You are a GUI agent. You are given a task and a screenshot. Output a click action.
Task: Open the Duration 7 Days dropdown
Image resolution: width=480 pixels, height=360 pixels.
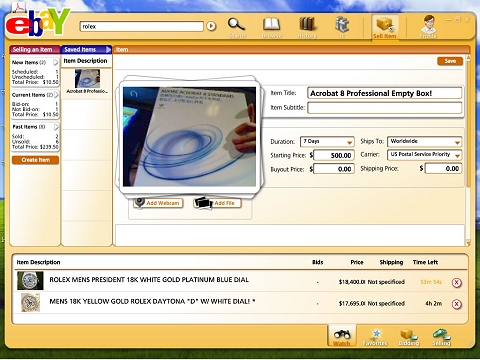(x=327, y=142)
